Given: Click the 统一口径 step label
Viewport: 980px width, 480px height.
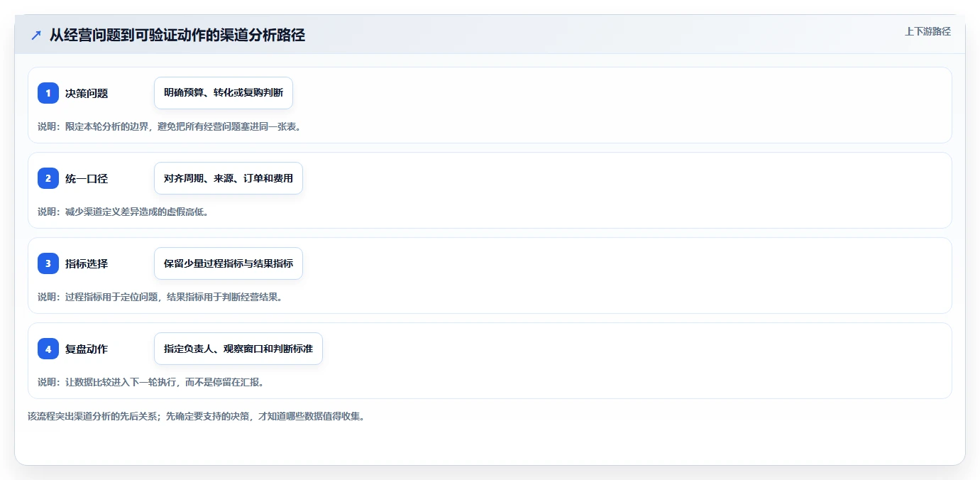Looking at the screenshot, I should tap(87, 178).
